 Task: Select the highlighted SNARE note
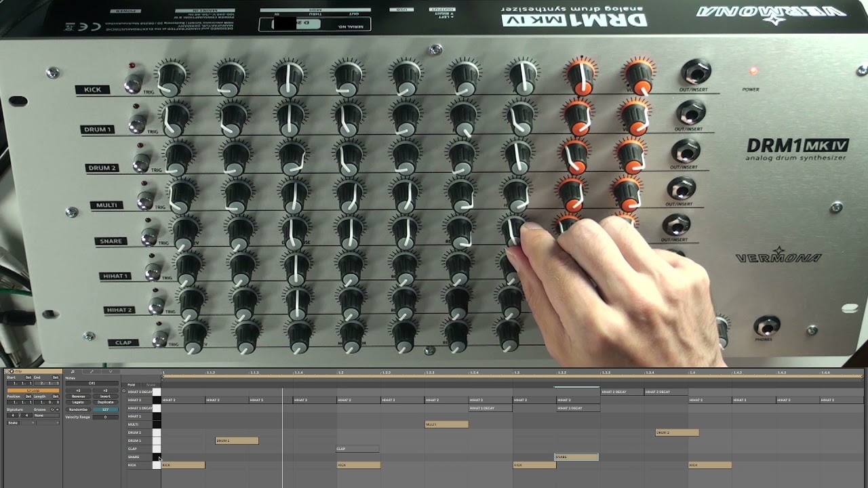(576, 457)
